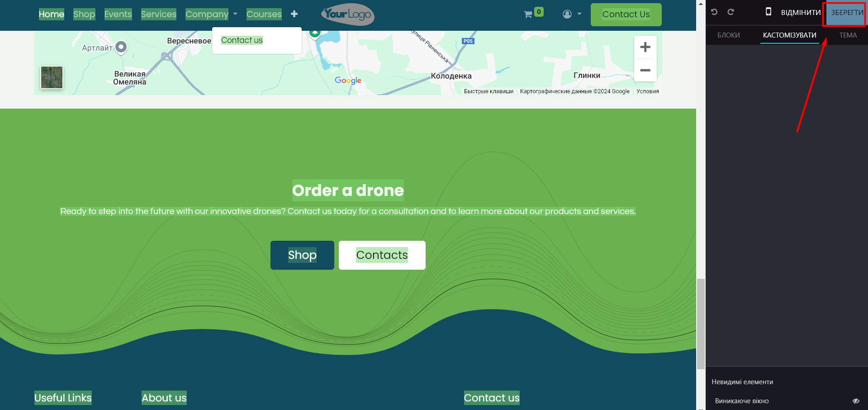Switch to the БЛОКИ tab
This screenshot has width=868, height=410.
[728, 35]
